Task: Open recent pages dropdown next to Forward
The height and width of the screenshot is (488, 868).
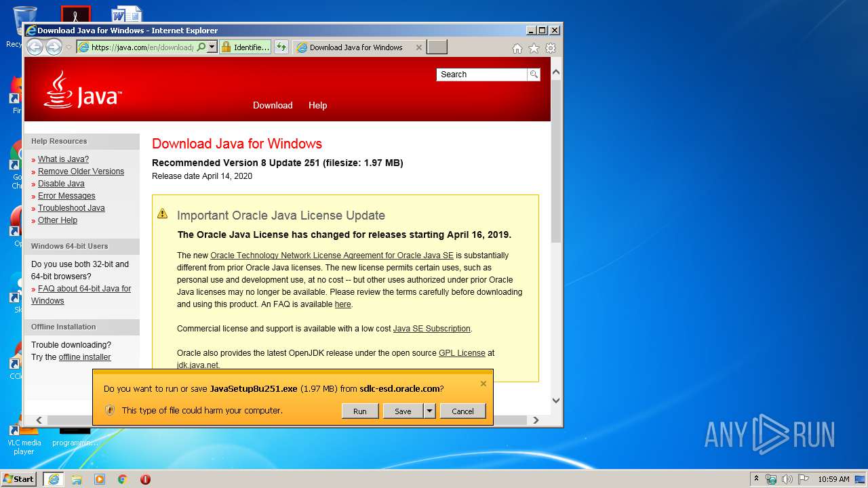Action: coord(68,47)
